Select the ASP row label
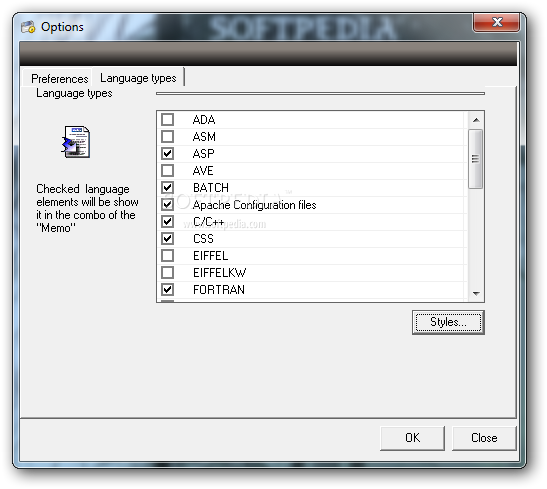 tap(203, 153)
